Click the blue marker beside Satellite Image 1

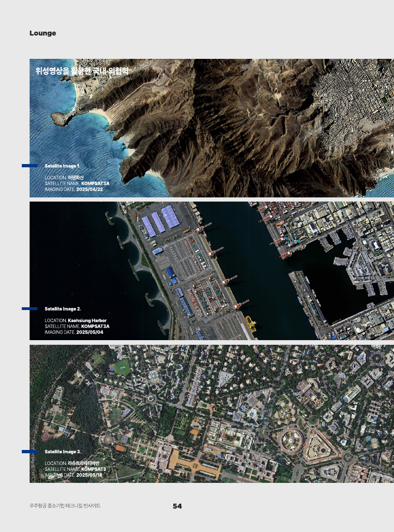click(x=30, y=165)
